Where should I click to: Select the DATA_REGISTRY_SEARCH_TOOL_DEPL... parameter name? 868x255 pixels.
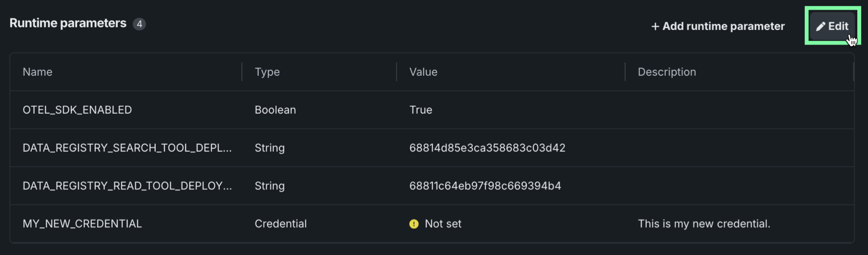pos(127,148)
